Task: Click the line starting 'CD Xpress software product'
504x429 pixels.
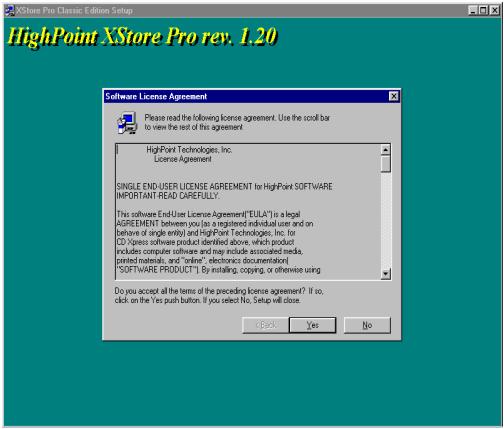Action: coord(205,242)
